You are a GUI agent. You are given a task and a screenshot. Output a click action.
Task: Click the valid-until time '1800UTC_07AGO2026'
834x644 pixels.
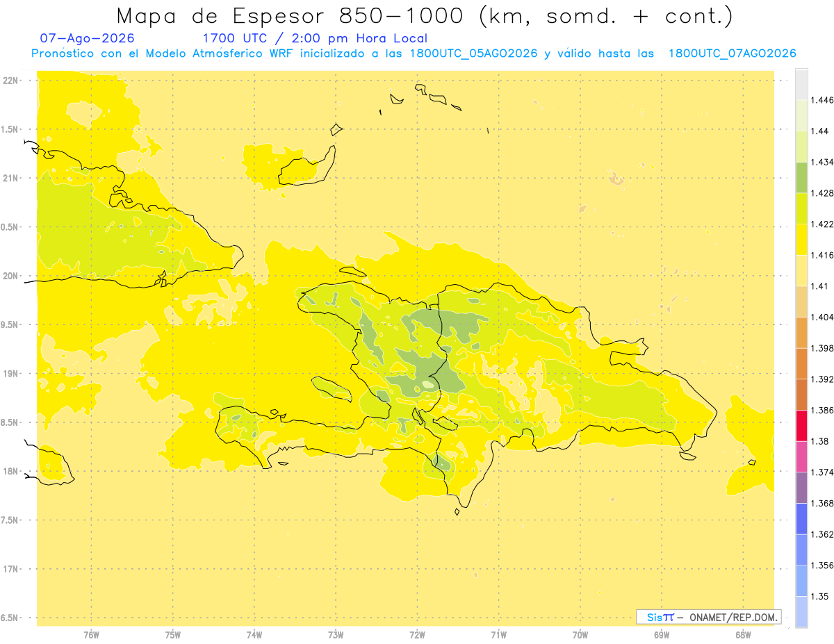pyautogui.click(x=732, y=53)
